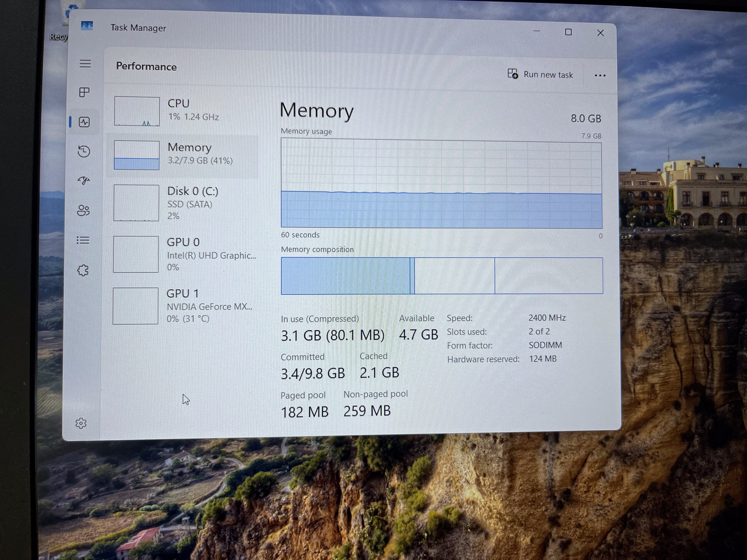Screen dimensions: 747x560
Task: Close the Task Manager window
Action: point(600,33)
